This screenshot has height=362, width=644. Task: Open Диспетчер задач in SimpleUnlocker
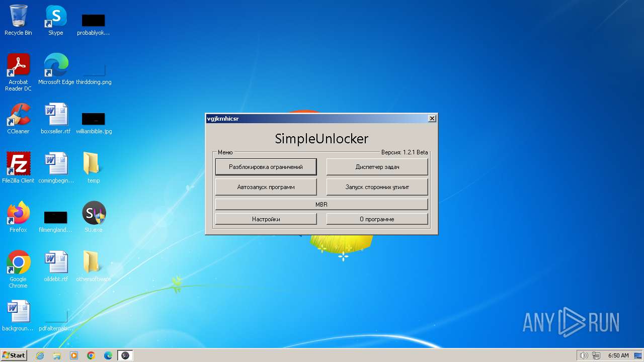[x=377, y=167]
